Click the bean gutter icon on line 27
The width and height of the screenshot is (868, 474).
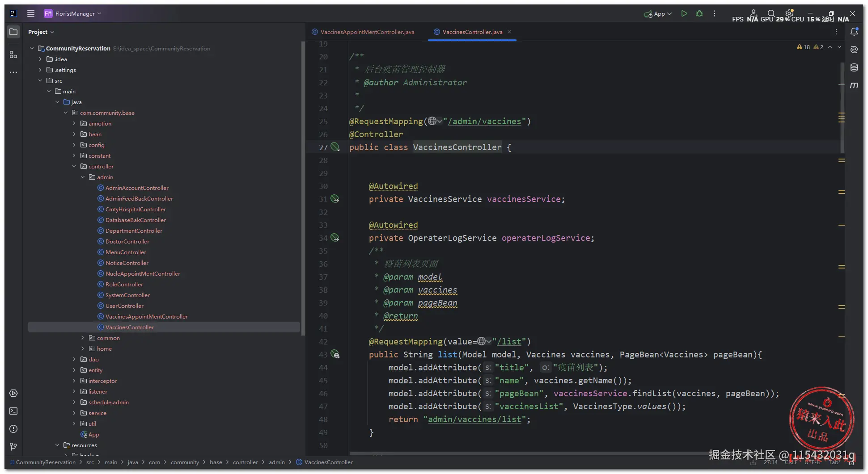click(335, 147)
